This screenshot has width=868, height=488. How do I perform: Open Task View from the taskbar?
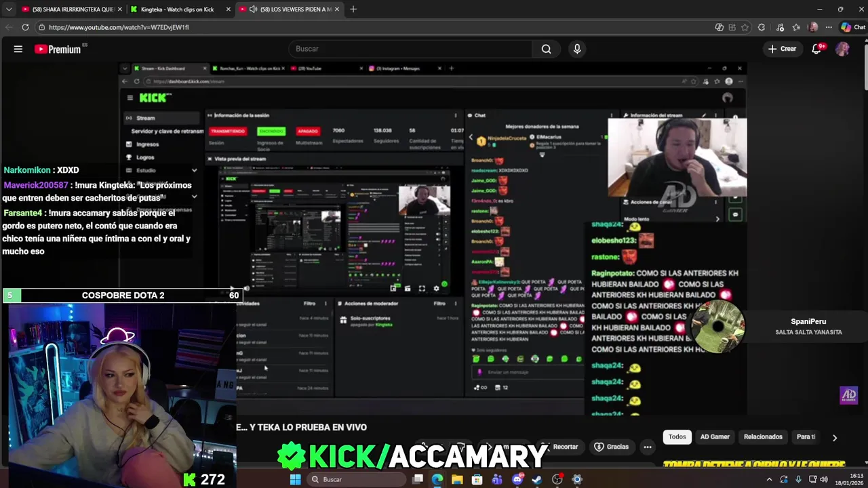point(418,479)
